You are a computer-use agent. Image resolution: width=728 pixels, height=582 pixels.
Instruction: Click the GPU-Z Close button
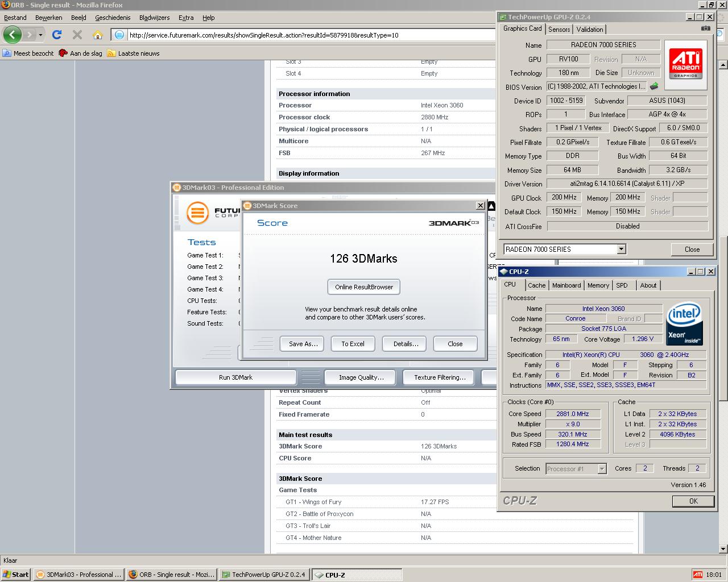pos(692,250)
